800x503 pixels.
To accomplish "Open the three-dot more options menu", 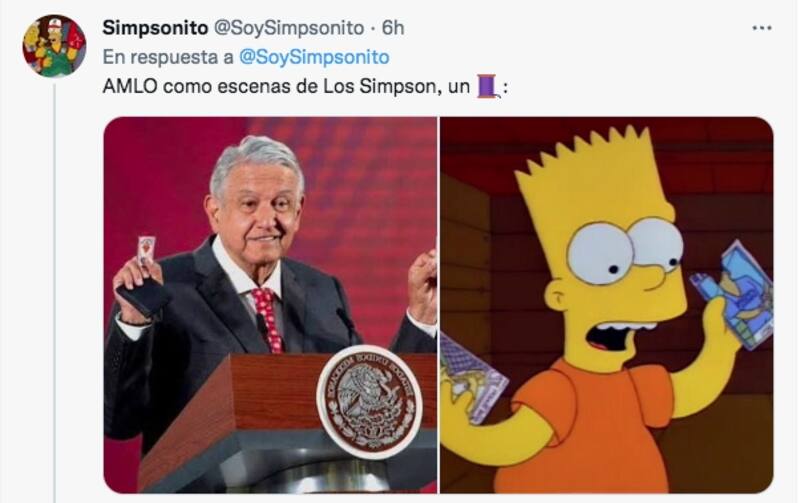I will pos(762,28).
